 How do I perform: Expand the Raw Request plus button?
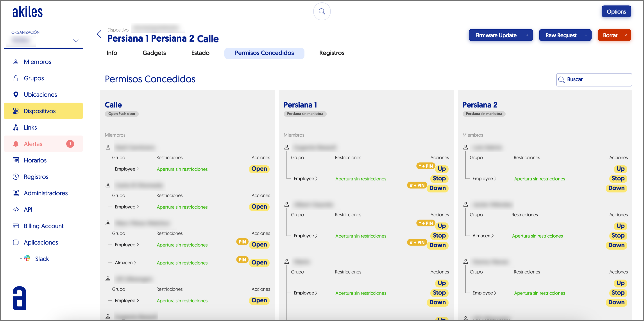click(586, 35)
